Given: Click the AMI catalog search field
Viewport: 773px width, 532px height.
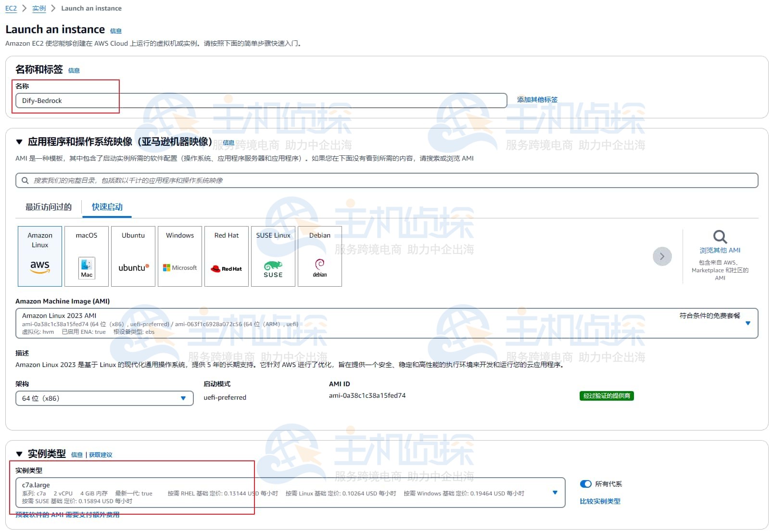Looking at the screenshot, I should tap(387, 180).
